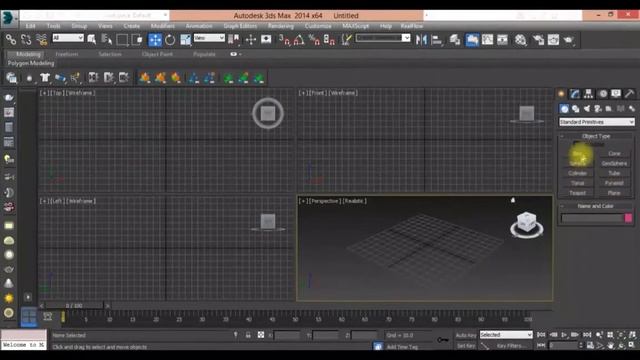The height and width of the screenshot is (360, 640).
Task: Select the Unlink Selection tool
Action: pyautogui.click(x=26, y=40)
